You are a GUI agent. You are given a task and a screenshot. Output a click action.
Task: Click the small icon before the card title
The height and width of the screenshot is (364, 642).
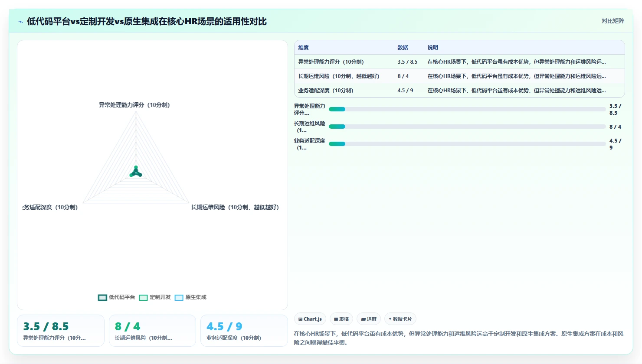(20, 22)
